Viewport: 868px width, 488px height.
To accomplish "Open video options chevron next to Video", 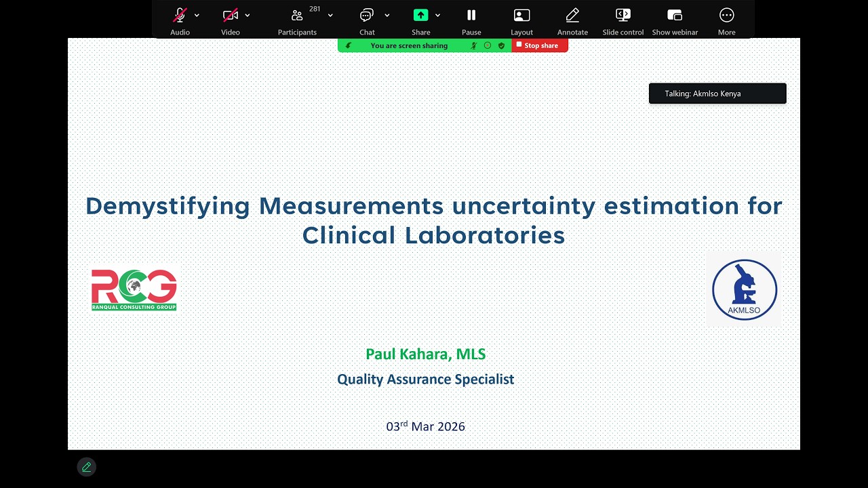I will 248,15.
